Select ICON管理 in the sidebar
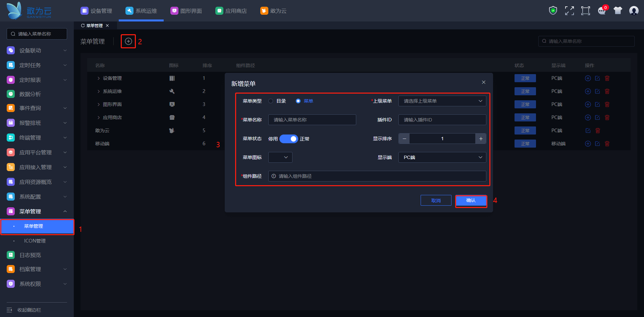644x317 pixels. [x=35, y=241]
